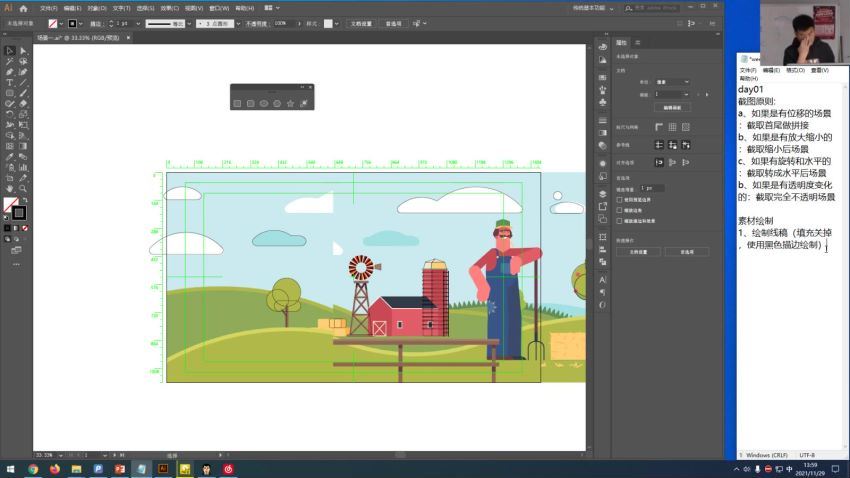Image resolution: width=850 pixels, height=478 pixels.
Task: Switch to the 属性 panel tab
Action: coord(621,43)
